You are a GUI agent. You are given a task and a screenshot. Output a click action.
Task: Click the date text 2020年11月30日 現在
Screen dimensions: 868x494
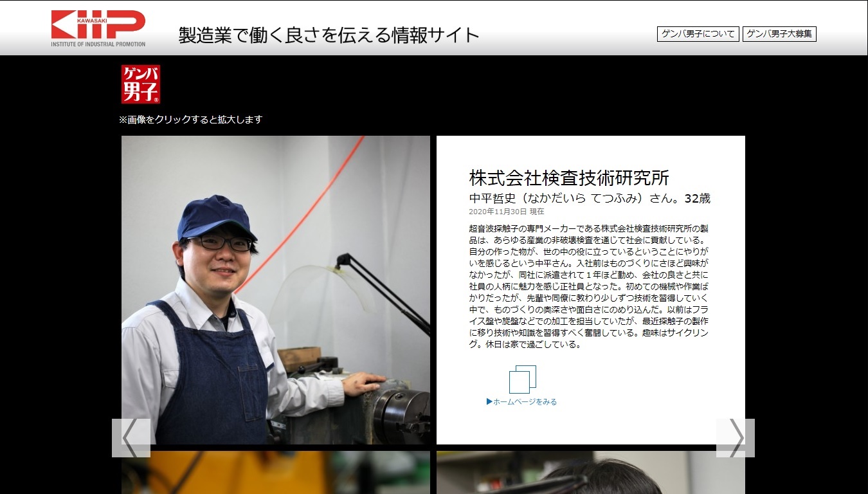click(507, 212)
